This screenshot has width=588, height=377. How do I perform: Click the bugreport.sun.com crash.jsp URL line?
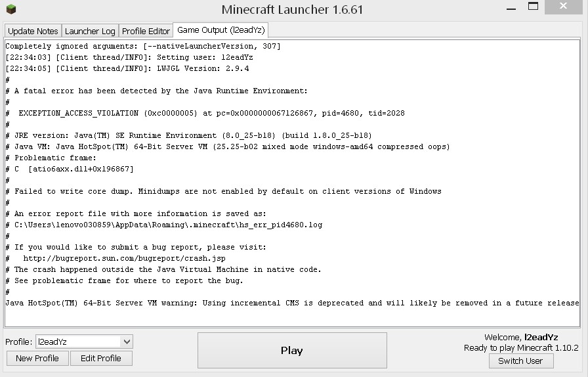point(116,258)
